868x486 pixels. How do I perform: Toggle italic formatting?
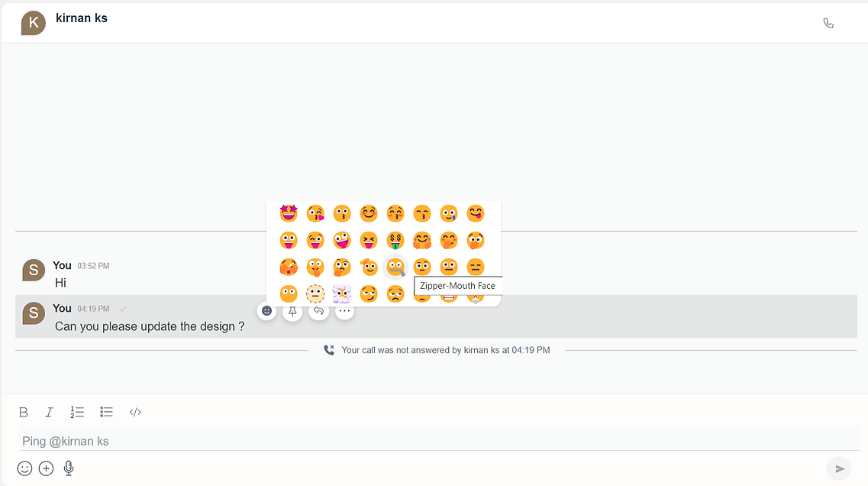(x=50, y=413)
